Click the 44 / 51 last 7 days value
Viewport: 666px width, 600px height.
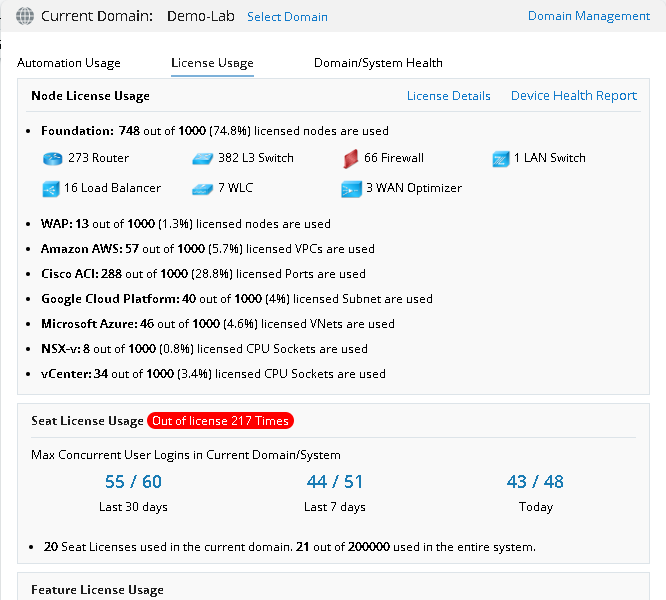coord(335,482)
